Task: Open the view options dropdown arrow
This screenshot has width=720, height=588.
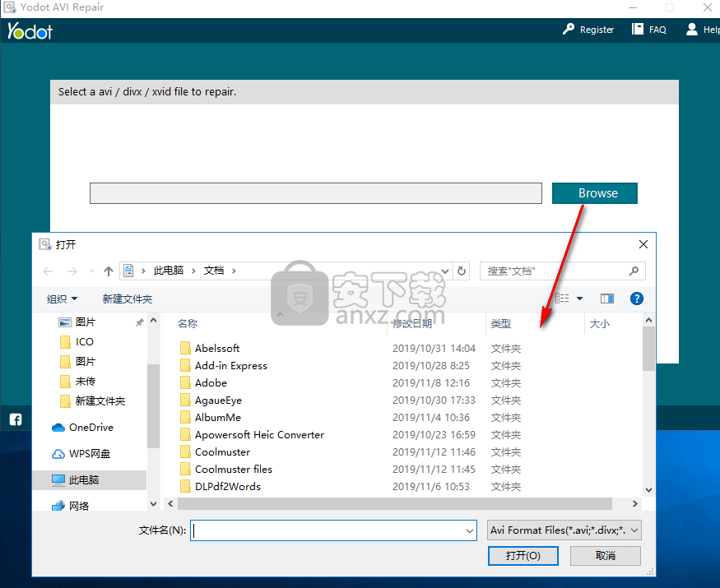Action: click(x=579, y=299)
